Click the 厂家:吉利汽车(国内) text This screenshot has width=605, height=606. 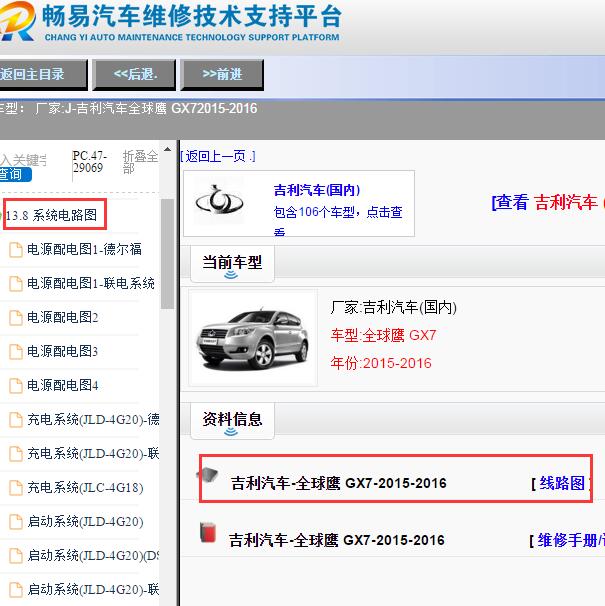tap(393, 308)
